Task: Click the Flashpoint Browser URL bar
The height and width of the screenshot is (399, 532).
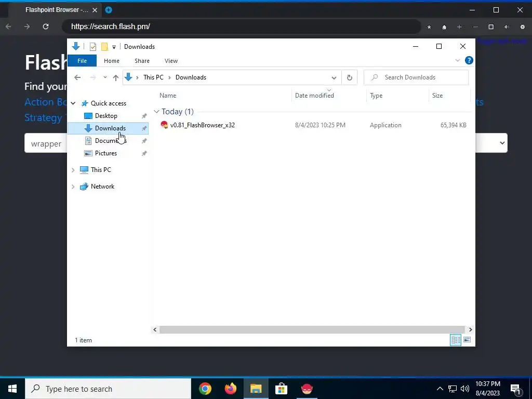Action: click(x=241, y=26)
